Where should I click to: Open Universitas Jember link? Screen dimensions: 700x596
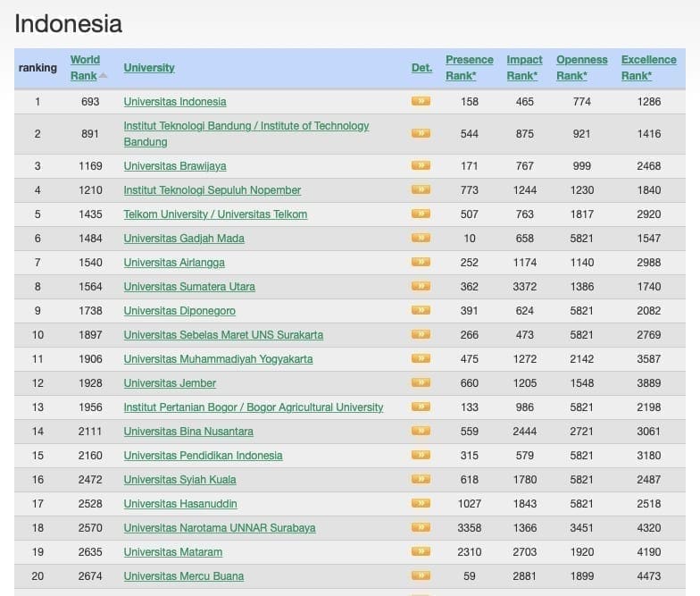pos(170,382)
